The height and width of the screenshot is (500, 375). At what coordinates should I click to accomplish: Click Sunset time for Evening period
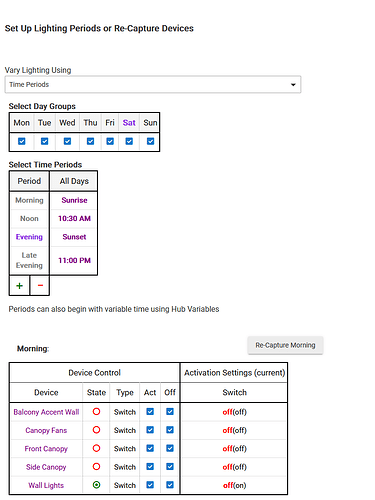74,237
